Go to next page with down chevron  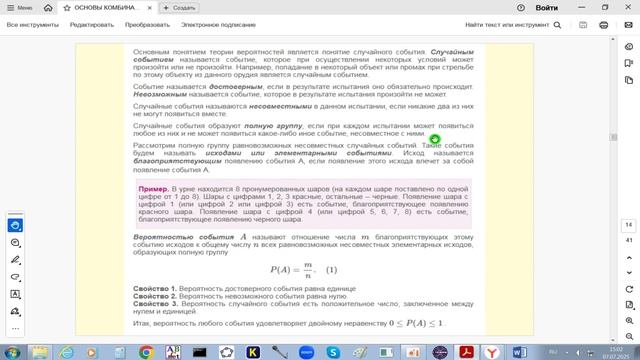tap(629, 273)
